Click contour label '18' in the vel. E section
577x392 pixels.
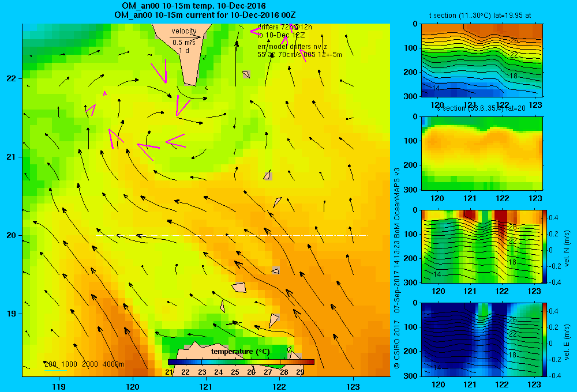(512, 355)
